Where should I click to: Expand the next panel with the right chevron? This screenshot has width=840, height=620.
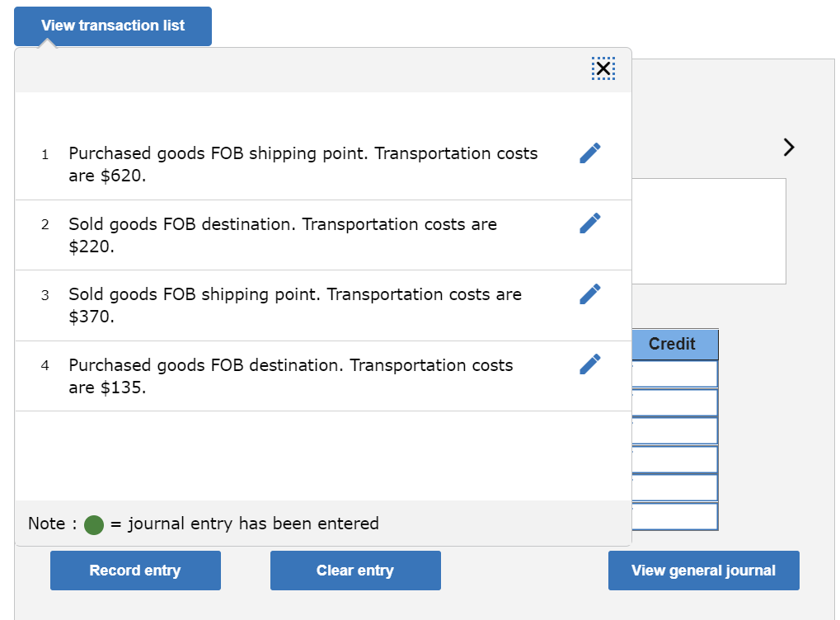[x=788, y=147]
